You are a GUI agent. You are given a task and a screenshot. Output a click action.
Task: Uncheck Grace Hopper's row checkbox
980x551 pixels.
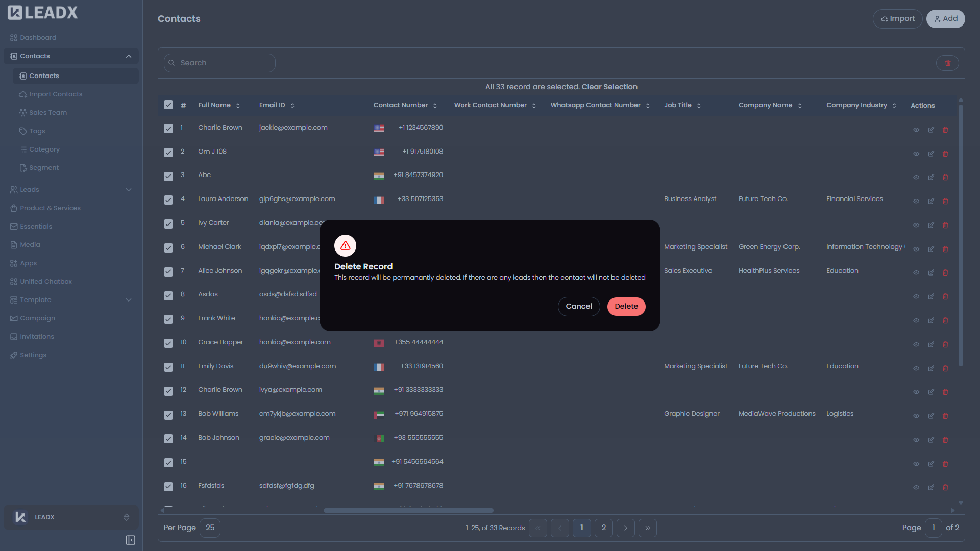pyautogui.click(x=168, y=343)
